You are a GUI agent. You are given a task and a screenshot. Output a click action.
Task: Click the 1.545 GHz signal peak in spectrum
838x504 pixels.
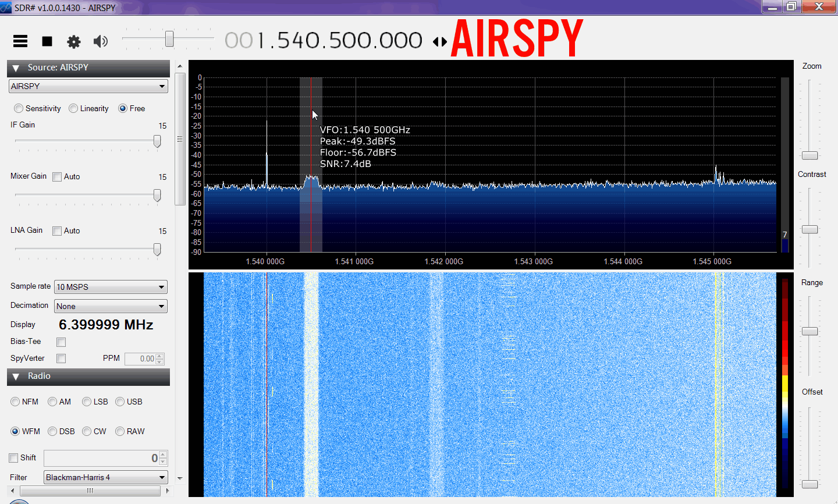tap(716, 173)
